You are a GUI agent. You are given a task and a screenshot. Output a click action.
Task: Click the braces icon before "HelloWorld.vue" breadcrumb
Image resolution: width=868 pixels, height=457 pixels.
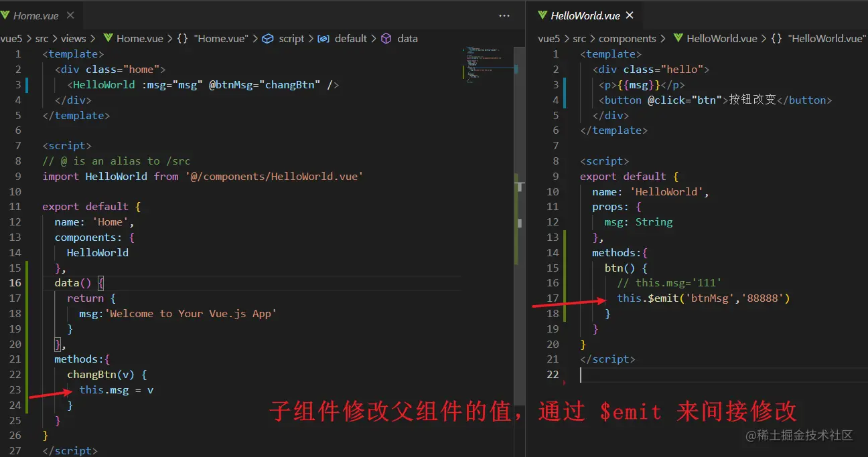click(x=777, y=39)
